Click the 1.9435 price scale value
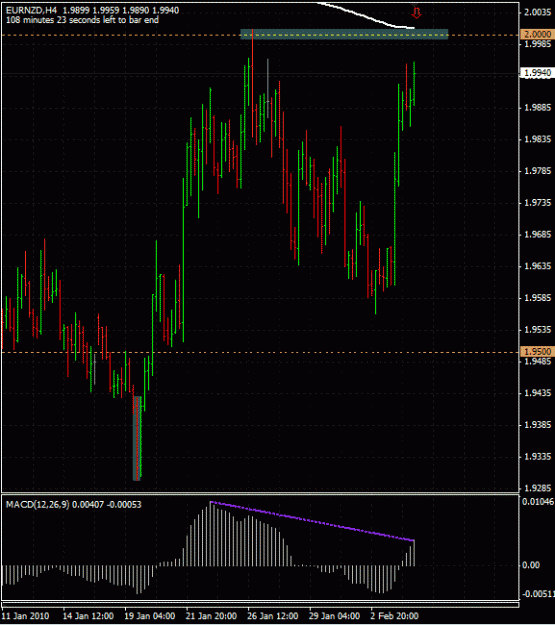555x625 pixels. (538, 393)
